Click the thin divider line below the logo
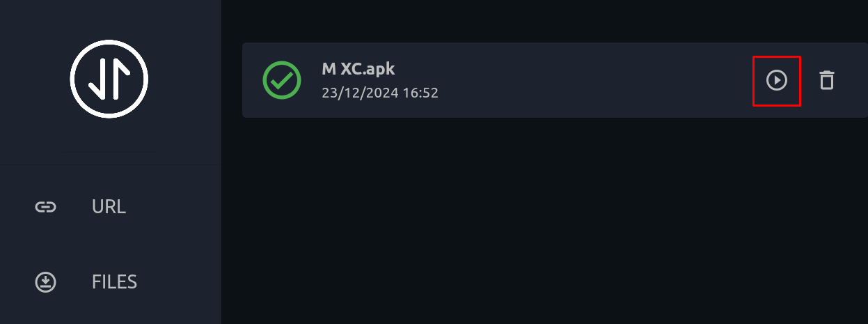The image size is (868, 324). pyautogui.click(x=111, y=151)
